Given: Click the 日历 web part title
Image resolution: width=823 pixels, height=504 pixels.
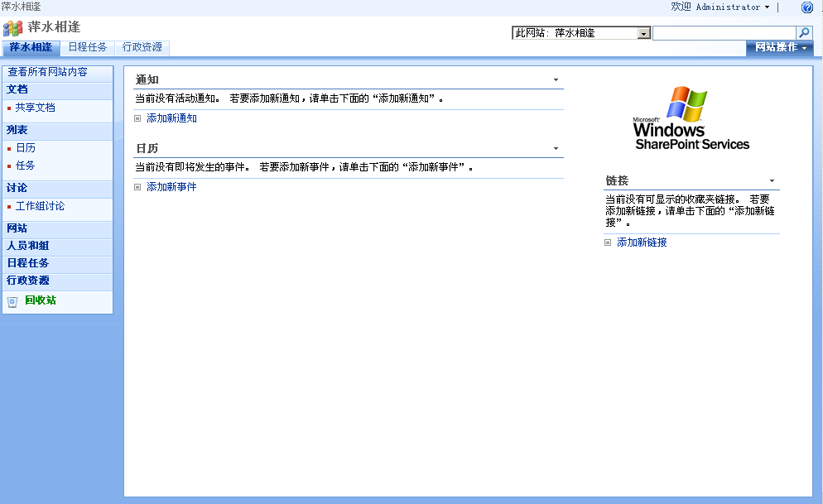Looking at the screenshot, I should tap(147, 148).
